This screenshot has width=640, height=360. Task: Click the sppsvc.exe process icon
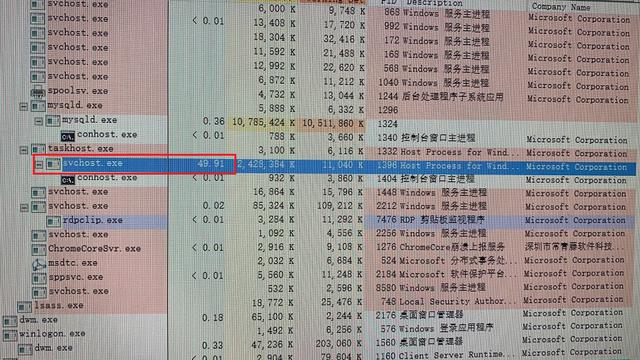click(39, 278)
